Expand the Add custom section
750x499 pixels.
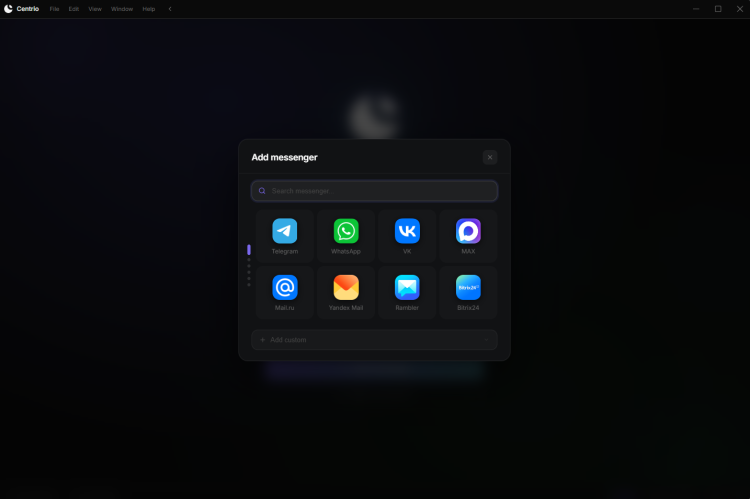pos(375,340)
